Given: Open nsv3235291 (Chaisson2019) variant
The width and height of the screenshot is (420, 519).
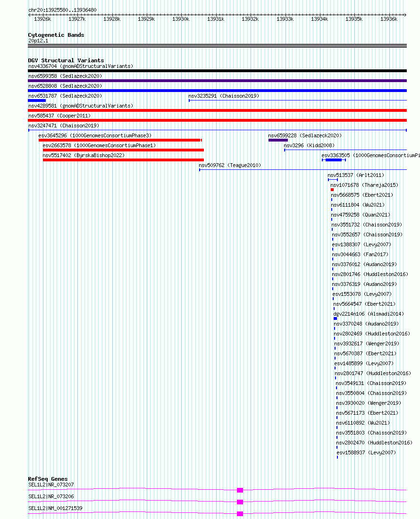Looking at the screenshot, I should click(x=224, y=96).
